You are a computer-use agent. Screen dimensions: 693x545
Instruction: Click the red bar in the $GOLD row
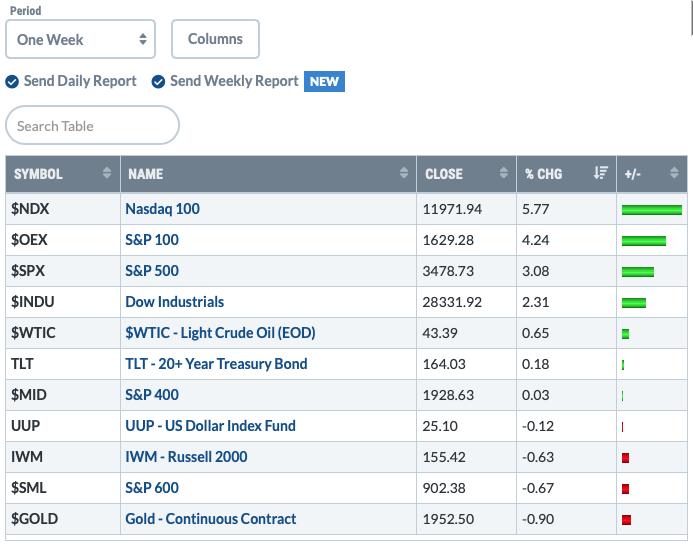click(626, 520)
